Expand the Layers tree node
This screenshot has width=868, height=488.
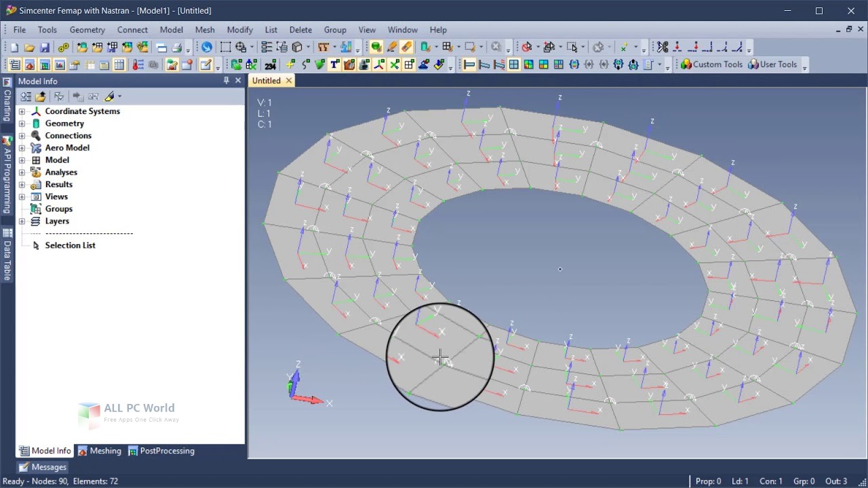(22, 221)
